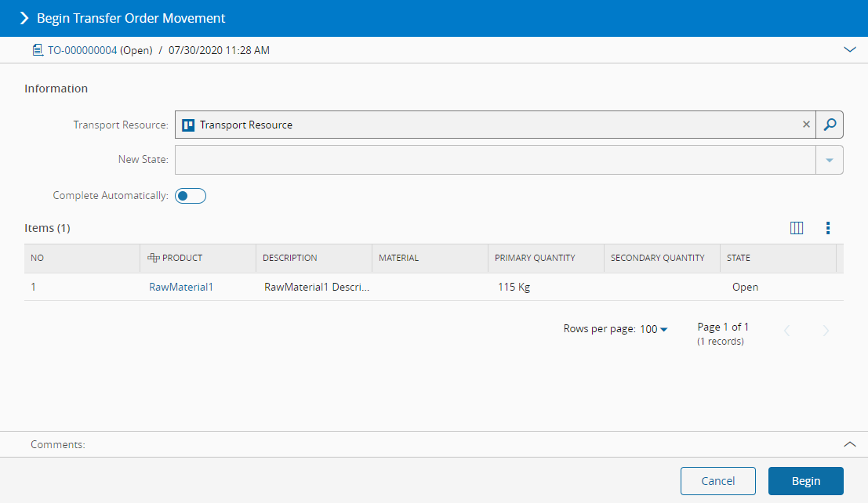This screenshot has height=503, width=868.
Task: Sort by Primary Quantity column header
Action: [535, 258]
